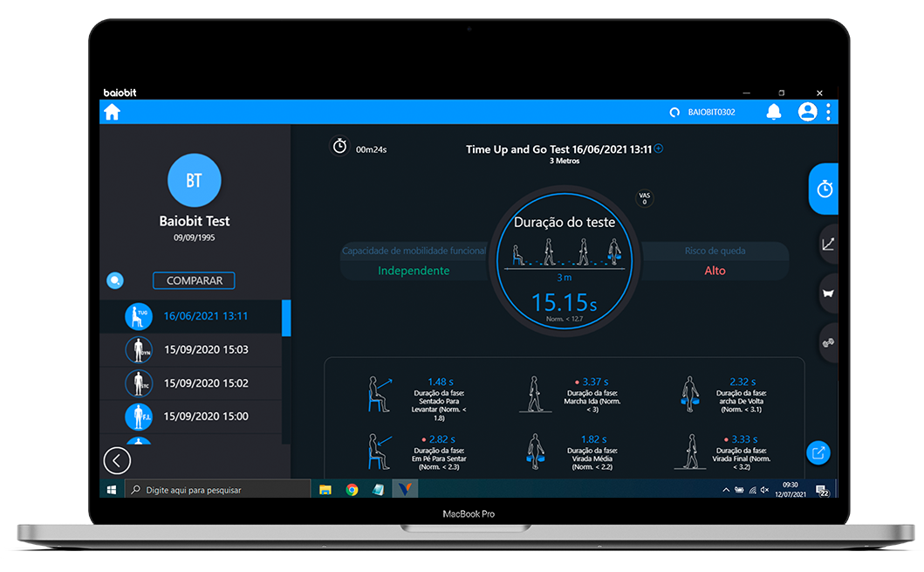Image resolution: width=924 pixels, height=572 pixels.
Task: Click the STC icon of the 15:02 test
Action: pos(139,383)
